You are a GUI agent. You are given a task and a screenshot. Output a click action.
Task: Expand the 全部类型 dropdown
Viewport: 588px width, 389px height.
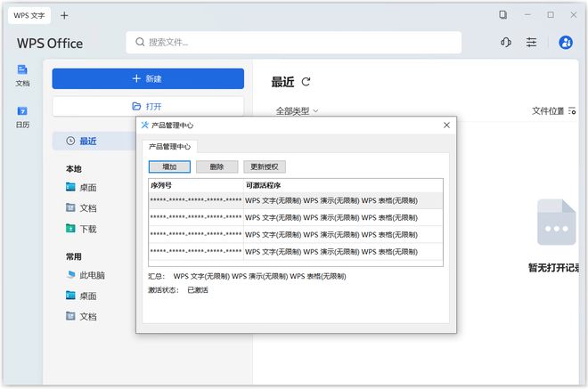pos(297,111)
